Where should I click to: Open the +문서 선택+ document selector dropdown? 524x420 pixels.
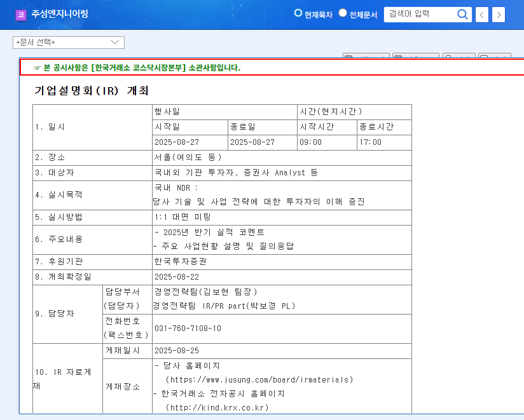[68, 42]
